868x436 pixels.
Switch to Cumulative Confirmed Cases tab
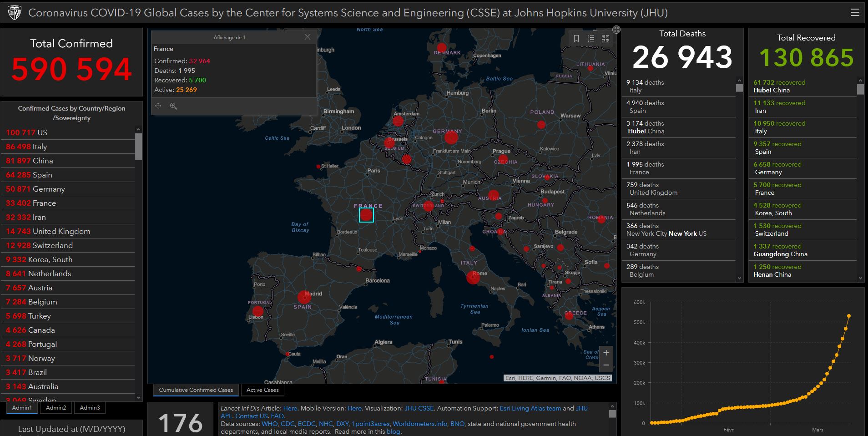[196, 390]
